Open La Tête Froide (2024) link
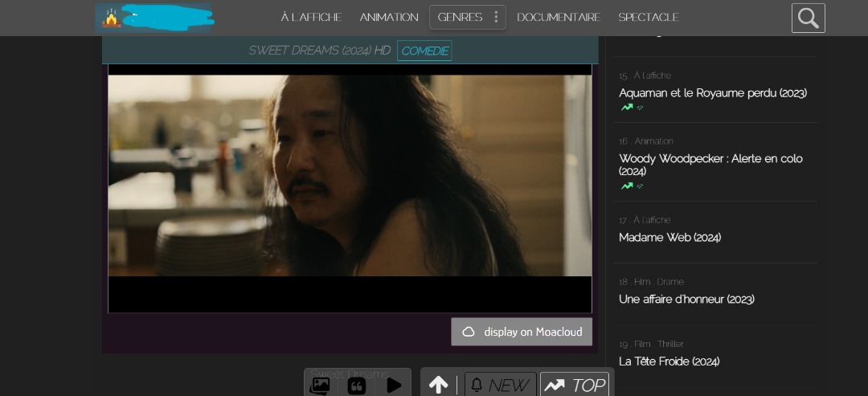The width and height of the screenshot is (868, 396). tap(669, 361)
